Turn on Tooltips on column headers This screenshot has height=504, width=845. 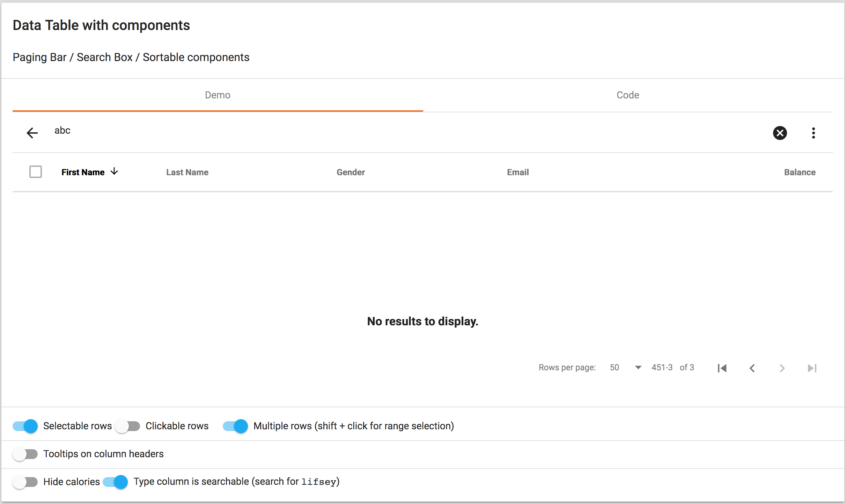coord(25,454)
